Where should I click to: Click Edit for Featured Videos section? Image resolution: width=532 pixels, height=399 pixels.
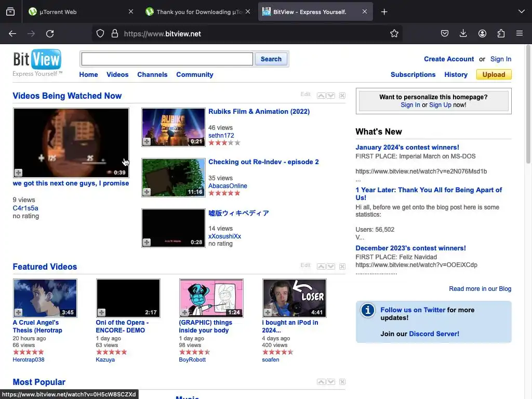pos(305,265)
